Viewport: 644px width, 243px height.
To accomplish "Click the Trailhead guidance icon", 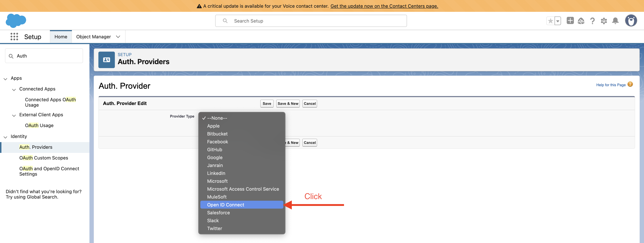I will [x=581, y=21].
